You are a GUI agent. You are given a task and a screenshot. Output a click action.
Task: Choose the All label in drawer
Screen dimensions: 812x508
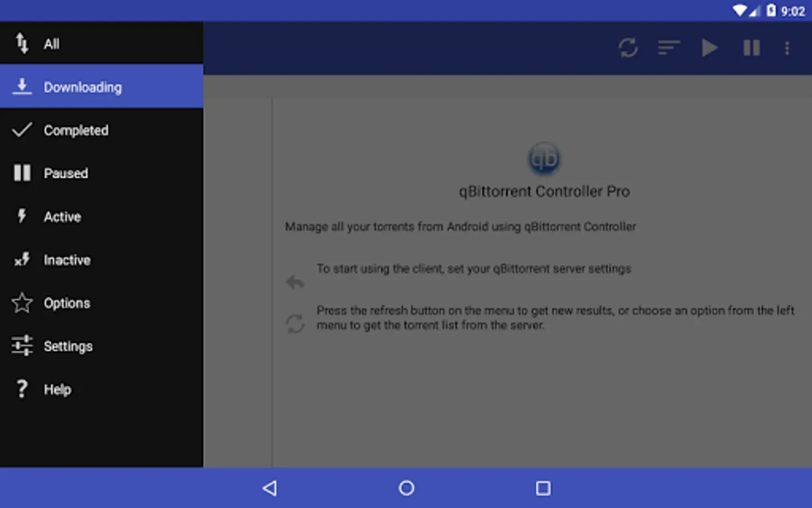click(x=51, y=44)
